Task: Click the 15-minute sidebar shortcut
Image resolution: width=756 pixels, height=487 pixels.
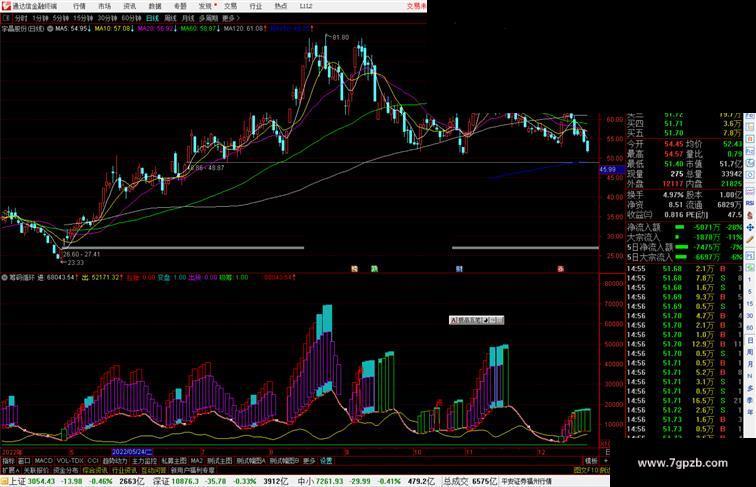Action: click(x=750, y=304)
